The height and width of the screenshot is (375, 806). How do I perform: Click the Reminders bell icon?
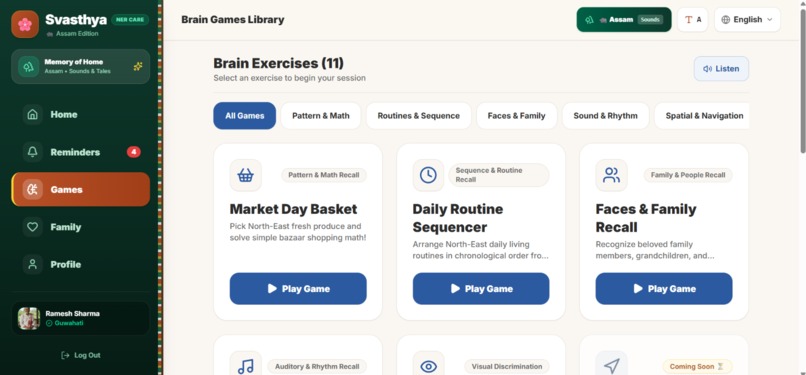tap(32, 152)
